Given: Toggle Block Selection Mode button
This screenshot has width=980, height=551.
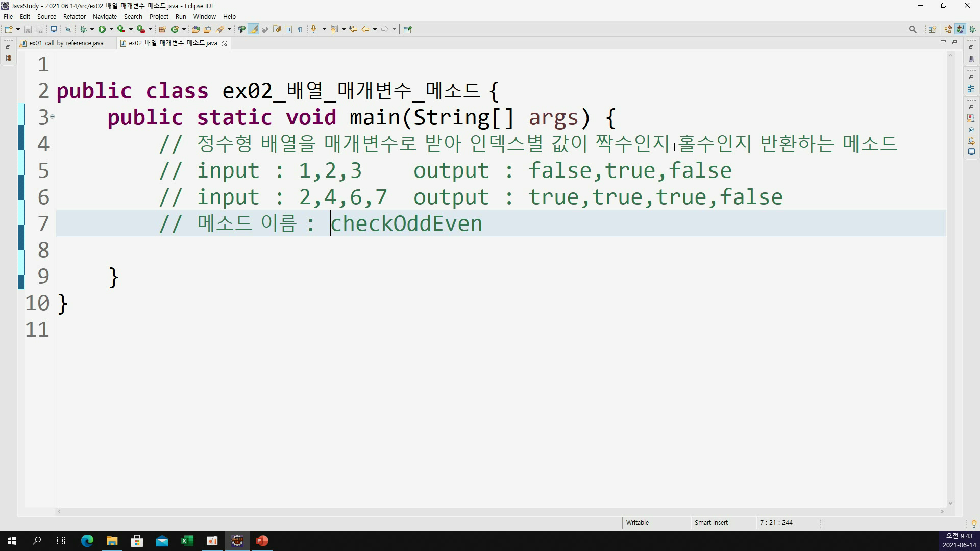Looking at the screenshot, I should pos(288,29).
